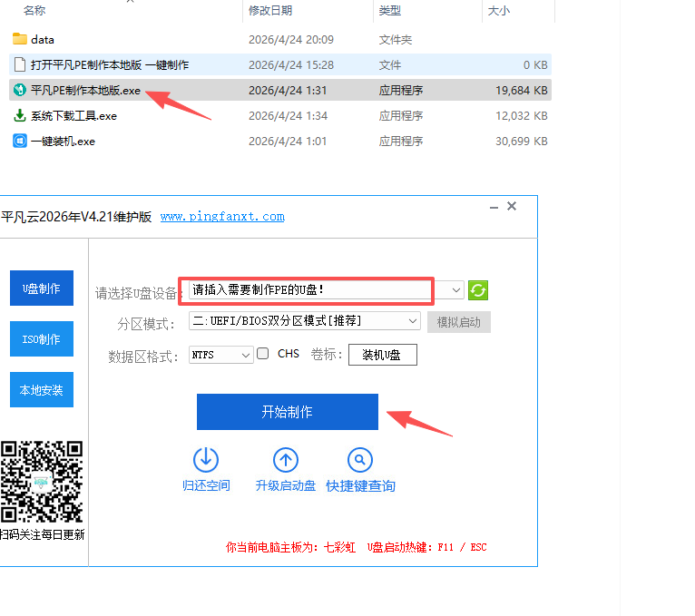Click the 卷标 input field 装机U盘
This screenshot has width=695, height=616.
coord(383,355)
